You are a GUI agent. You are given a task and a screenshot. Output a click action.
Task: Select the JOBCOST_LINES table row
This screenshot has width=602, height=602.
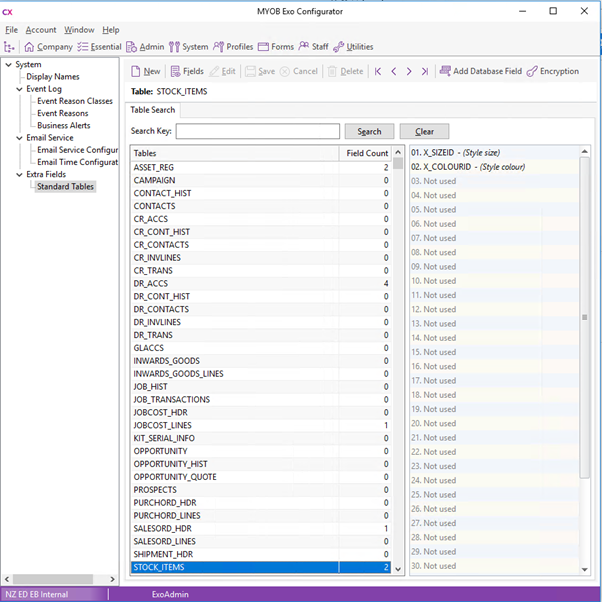pos(261,425)
